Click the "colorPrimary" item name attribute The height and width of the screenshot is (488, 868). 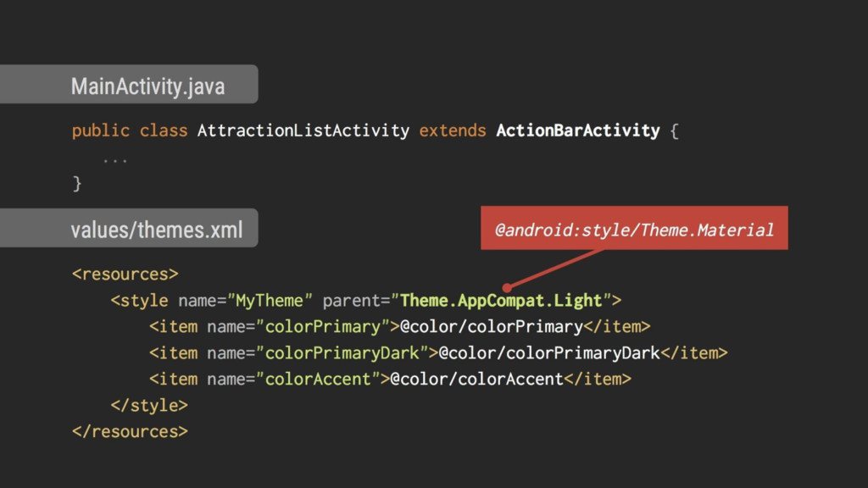click(x=323, y=326)
